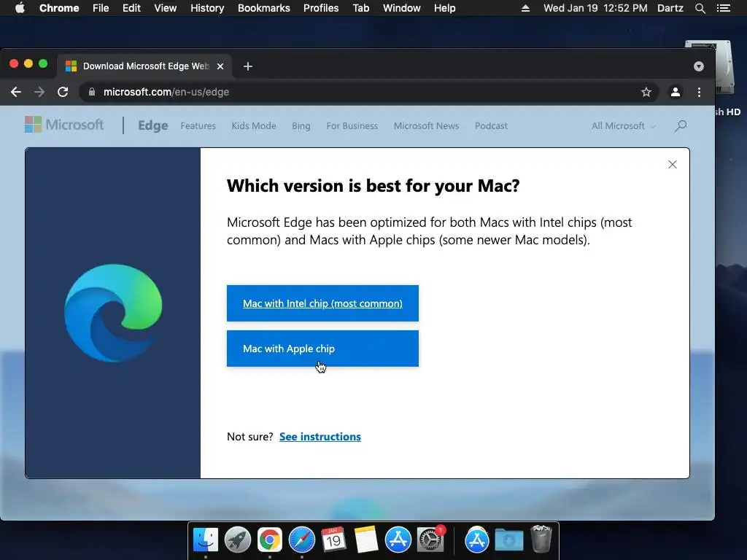
Task: Open the Podcast link
Action: click(x=491, y=125)
